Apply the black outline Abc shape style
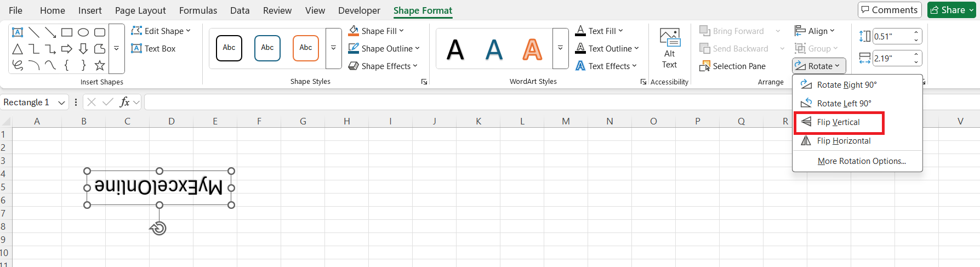980x267 pixels. click(x=229, y=48)
